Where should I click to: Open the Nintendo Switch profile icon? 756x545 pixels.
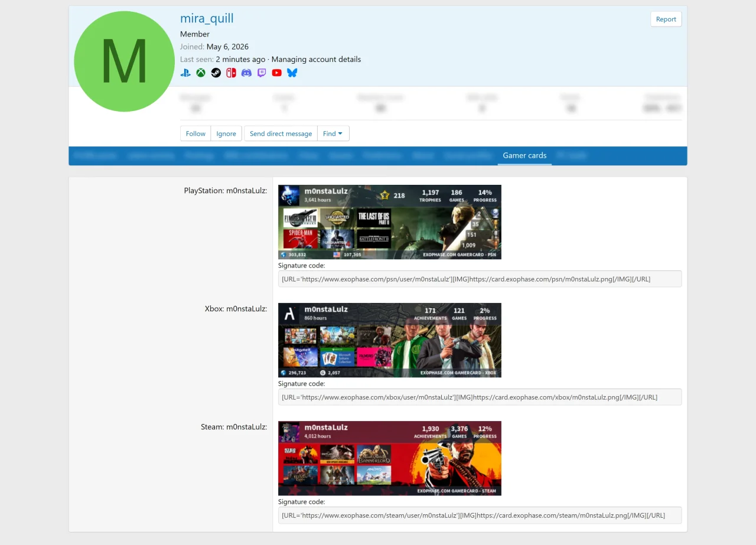(x=231, y=73)
